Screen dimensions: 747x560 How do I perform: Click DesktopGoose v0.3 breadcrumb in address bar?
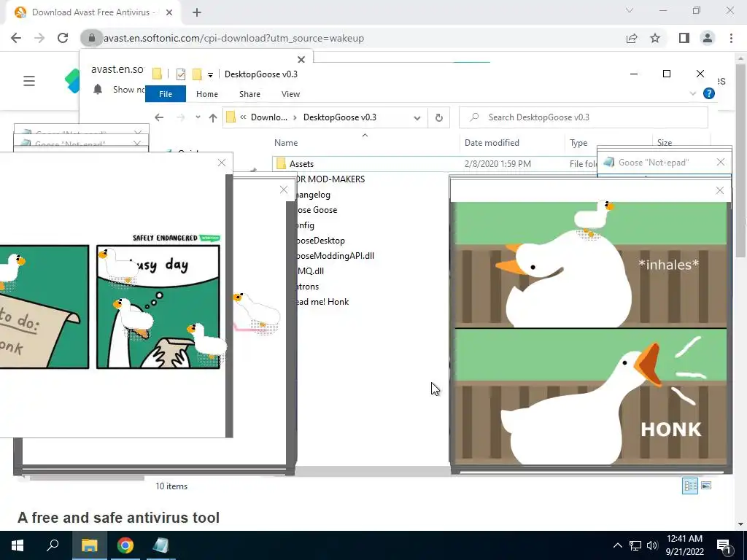point(340,117)
